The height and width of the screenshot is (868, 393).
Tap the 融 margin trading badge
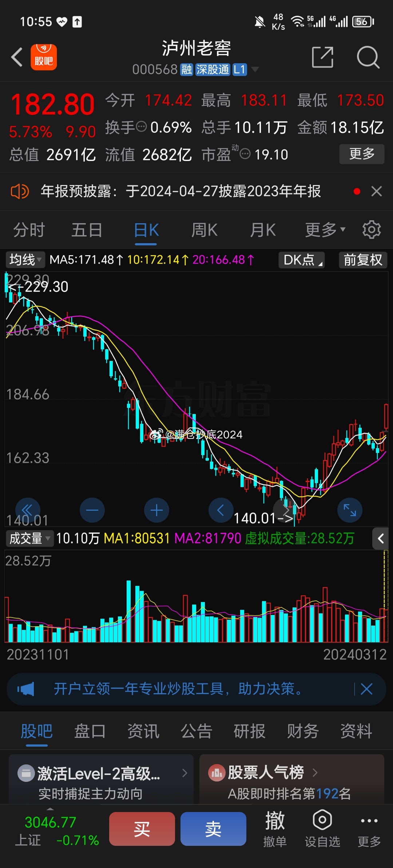[x=187, y=69]
